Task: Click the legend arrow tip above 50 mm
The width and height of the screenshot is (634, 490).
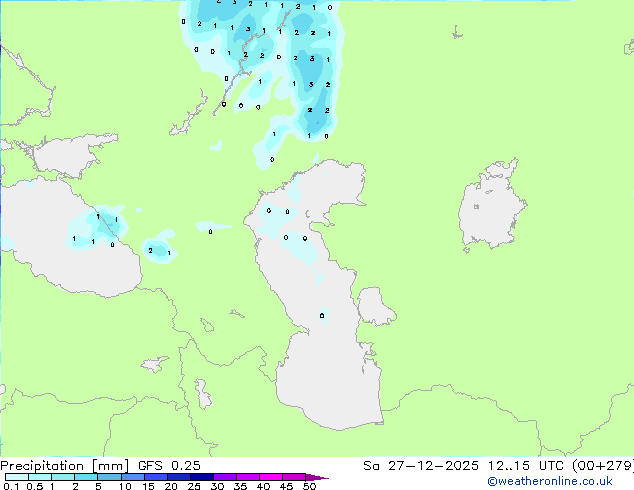Action: click(x=317, y=477)
